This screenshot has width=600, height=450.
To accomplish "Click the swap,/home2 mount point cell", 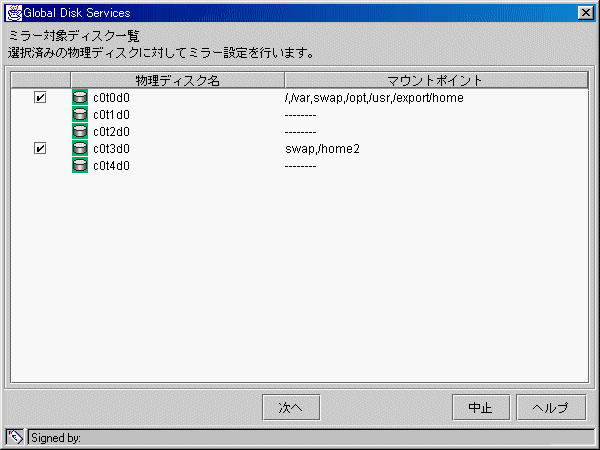I will click(322, 148).
